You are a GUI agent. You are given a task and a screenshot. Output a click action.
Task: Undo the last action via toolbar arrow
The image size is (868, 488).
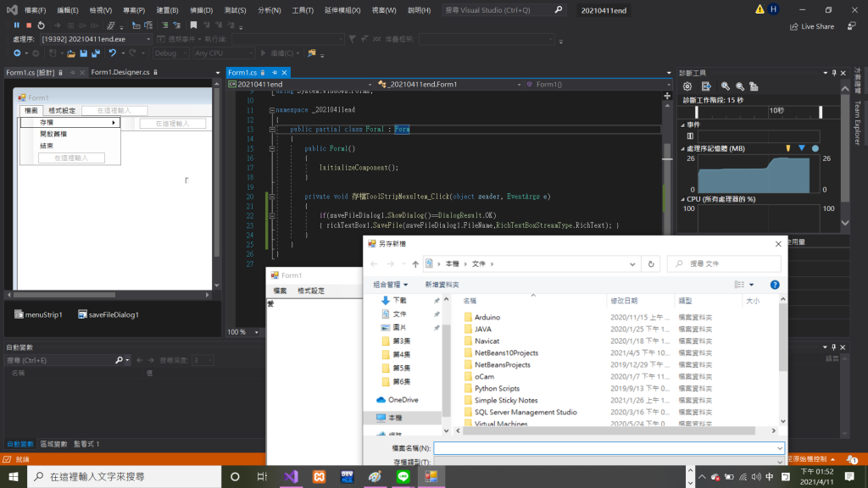[113, 53]
